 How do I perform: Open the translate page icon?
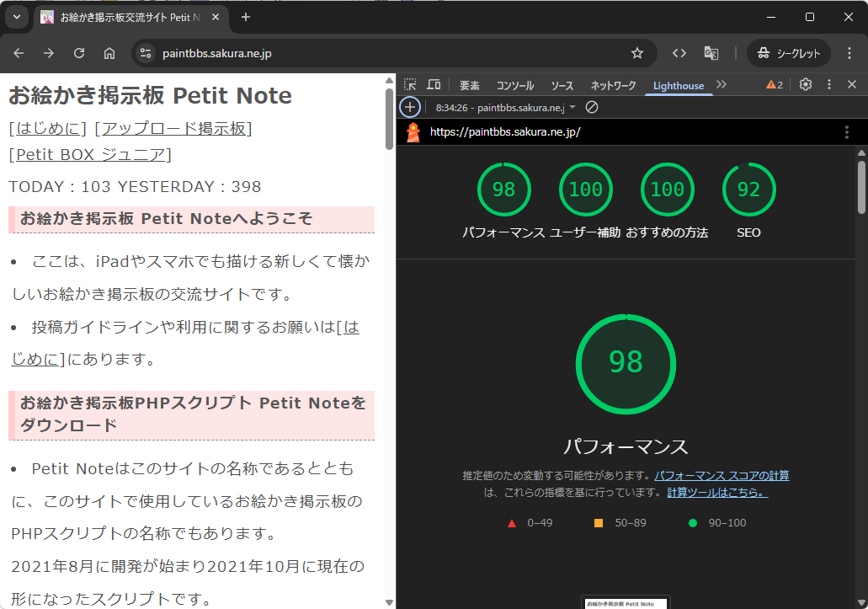pyautogui.click(x=711, y=53)
